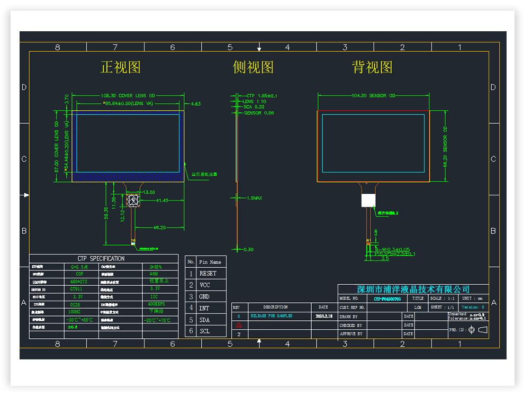
Task: Click the SCALE : 1:1 field
Action: [443, 299]
